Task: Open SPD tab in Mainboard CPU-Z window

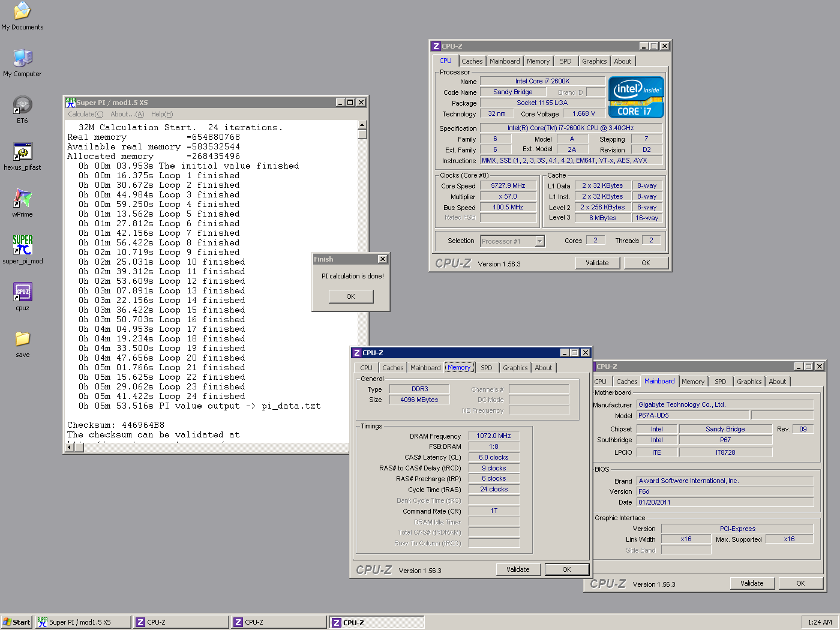Action: tap(721, 382)
